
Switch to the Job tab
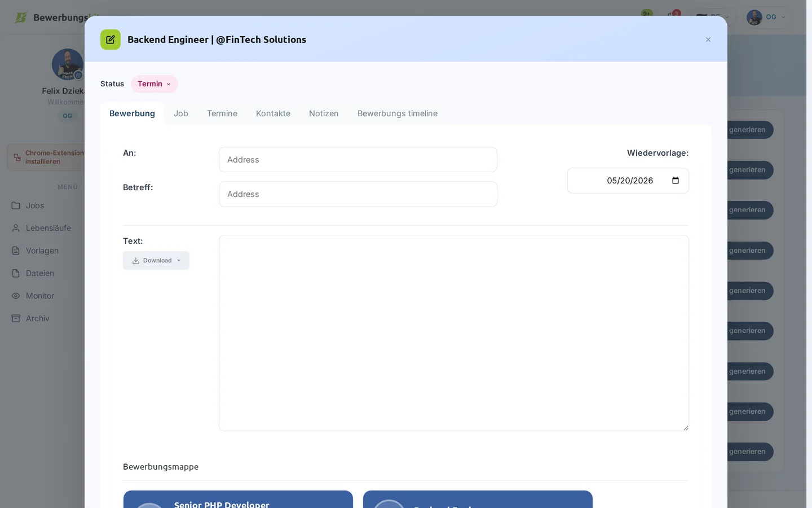click(x=181, y=113)
